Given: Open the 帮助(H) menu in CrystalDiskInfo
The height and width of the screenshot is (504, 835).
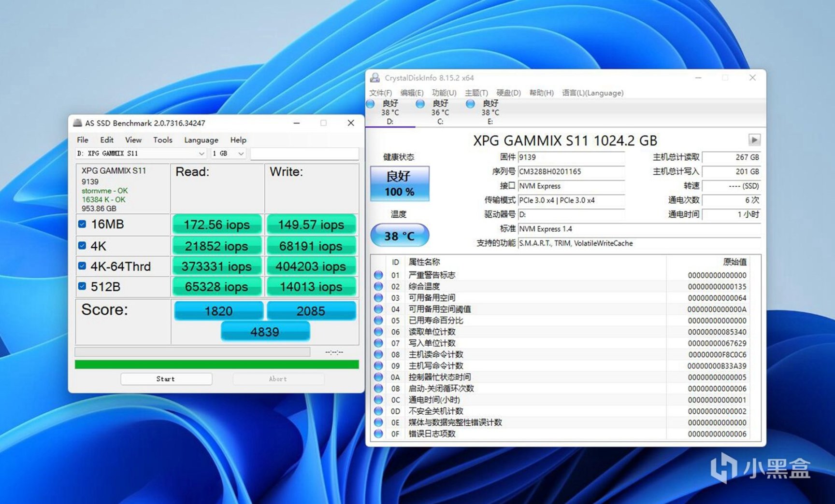Looking at the screenshot, I should (541, 93).
